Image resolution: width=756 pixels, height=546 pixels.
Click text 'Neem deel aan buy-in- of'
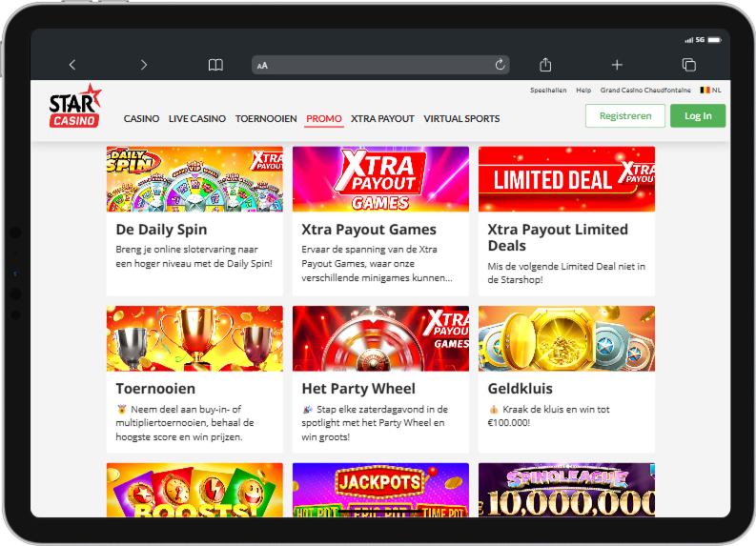pos(186,409)
